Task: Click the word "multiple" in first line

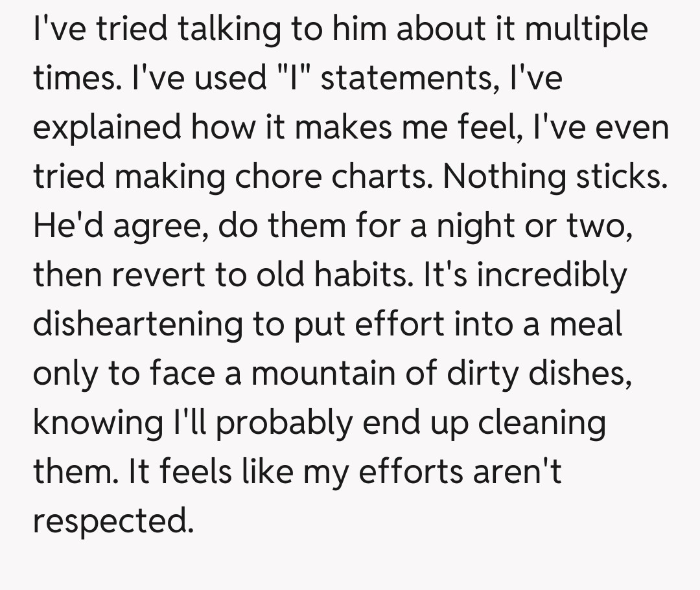Action: [x=587, y=30]
